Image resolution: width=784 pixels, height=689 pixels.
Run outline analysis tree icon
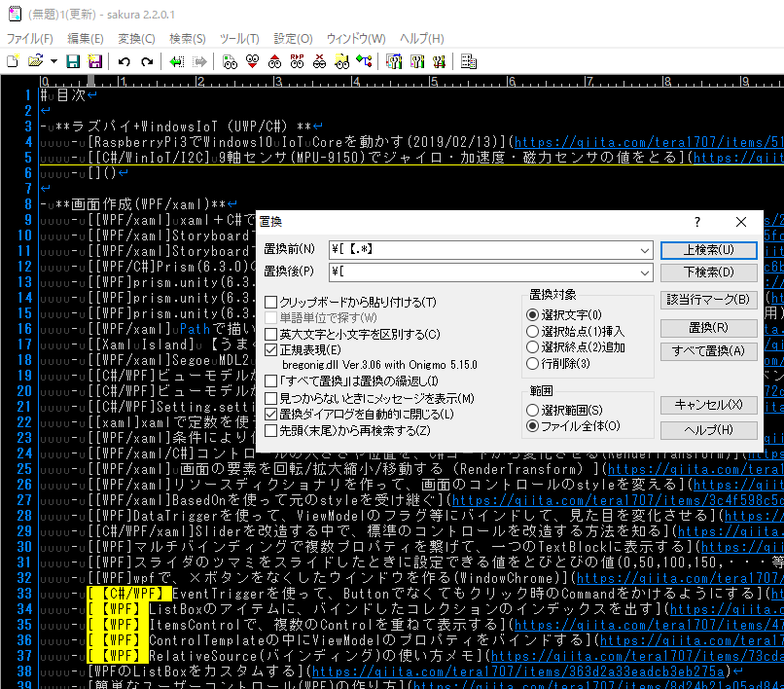point(364,61)
